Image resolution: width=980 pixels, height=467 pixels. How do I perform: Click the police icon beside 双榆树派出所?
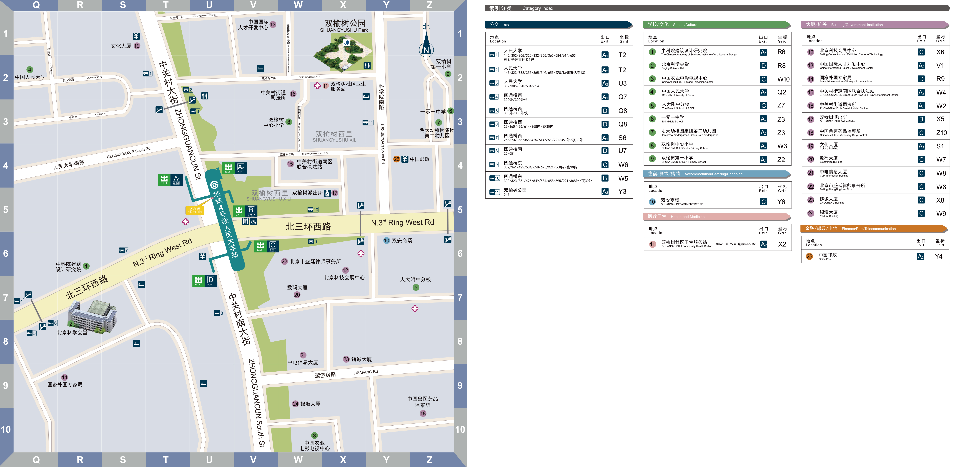coord(327,193)
